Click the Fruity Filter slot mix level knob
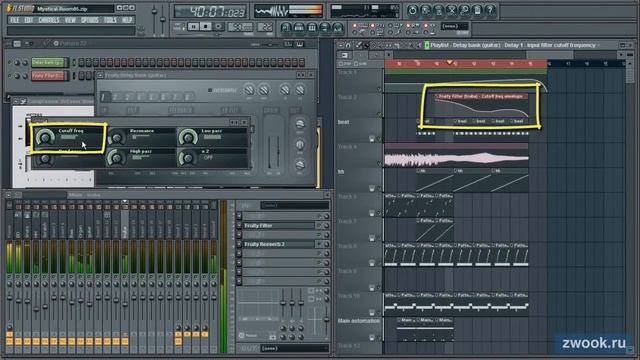The height and width of the screenshot is (360, 640). 326,225
